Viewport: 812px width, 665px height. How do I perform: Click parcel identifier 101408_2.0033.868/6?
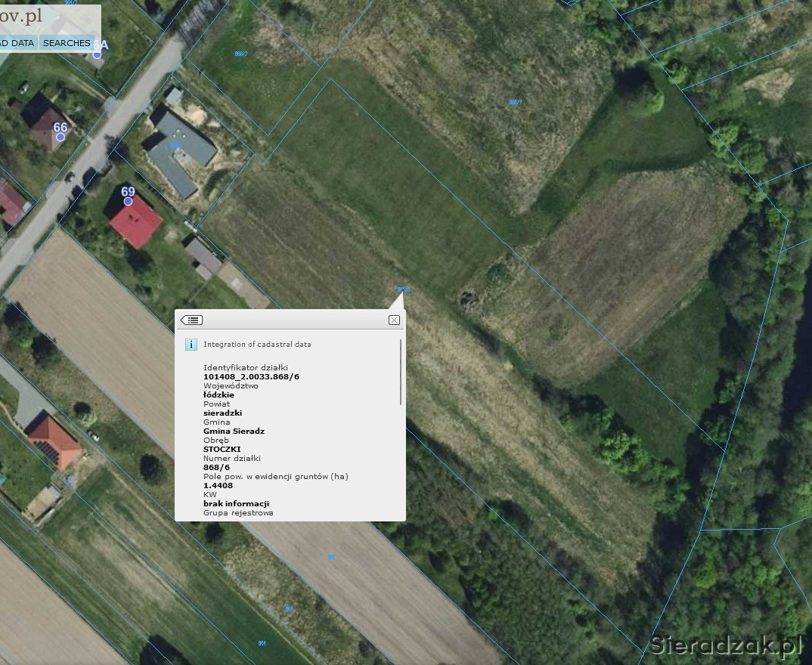tap(251, 376)
